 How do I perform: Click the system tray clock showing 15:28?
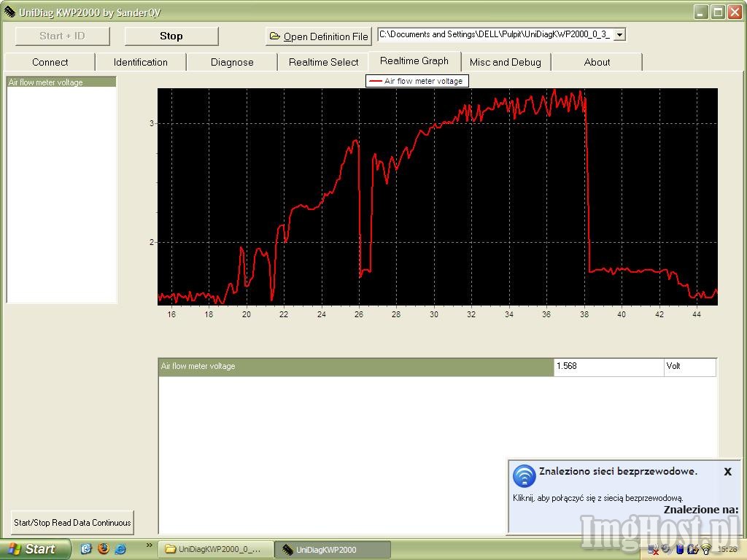point(727,550)
